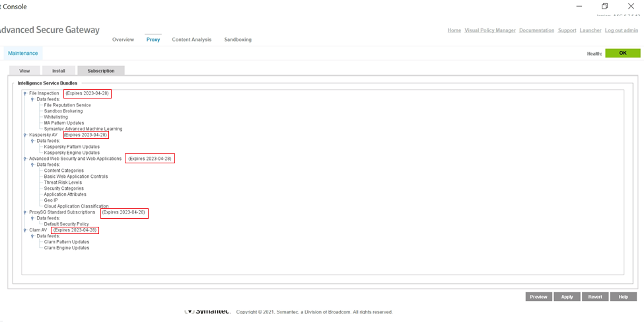Select the Proxy tab
The width and height of the screenshot is (644, 322).
coord(153,40)
